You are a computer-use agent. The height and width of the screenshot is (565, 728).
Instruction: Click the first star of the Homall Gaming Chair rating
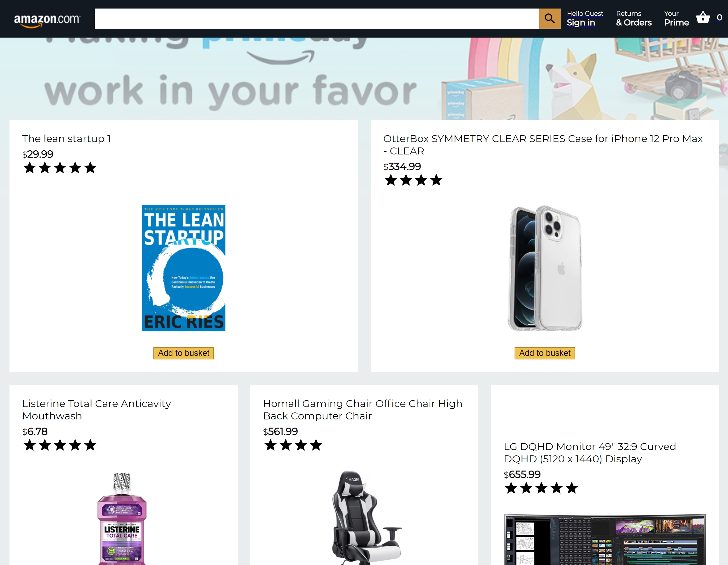point(270,445)
